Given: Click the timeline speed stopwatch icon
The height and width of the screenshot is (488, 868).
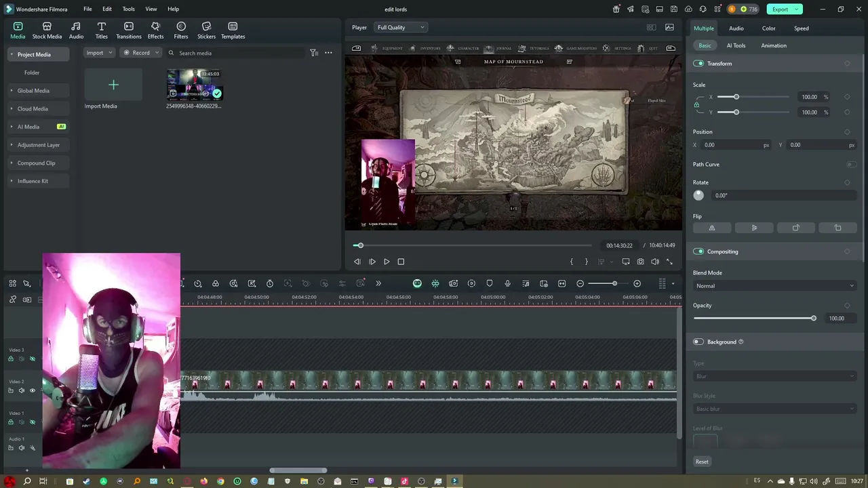Looking at the screenshot, I should 270,283.
